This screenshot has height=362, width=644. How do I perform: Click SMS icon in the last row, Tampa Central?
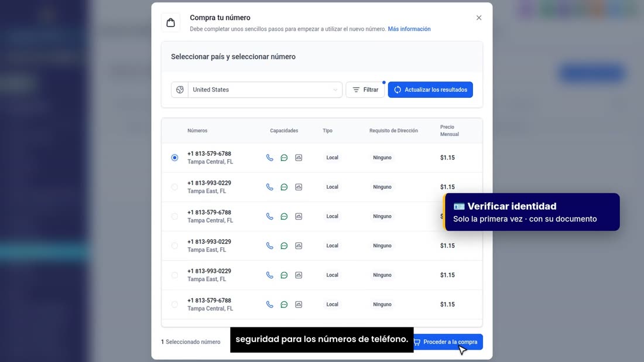pos(284,305)
